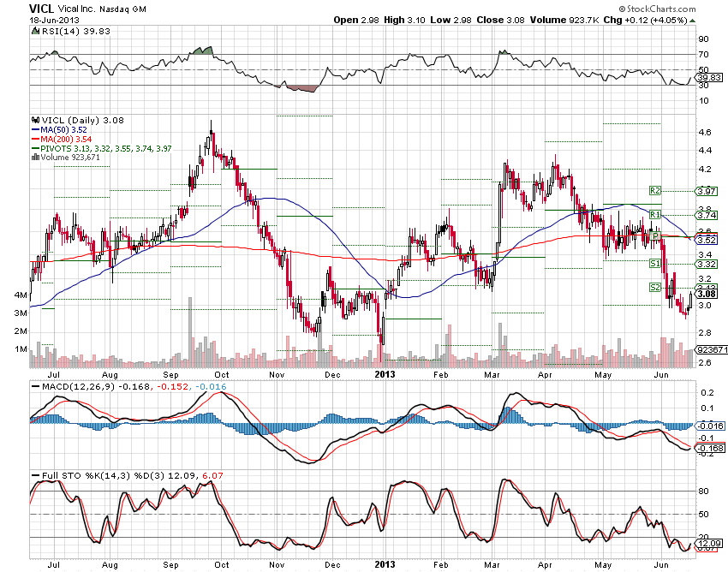This screenshot has height=572, width=728.
Task: Click the 80 level on stochastic axis
Action: click(704, 492)
